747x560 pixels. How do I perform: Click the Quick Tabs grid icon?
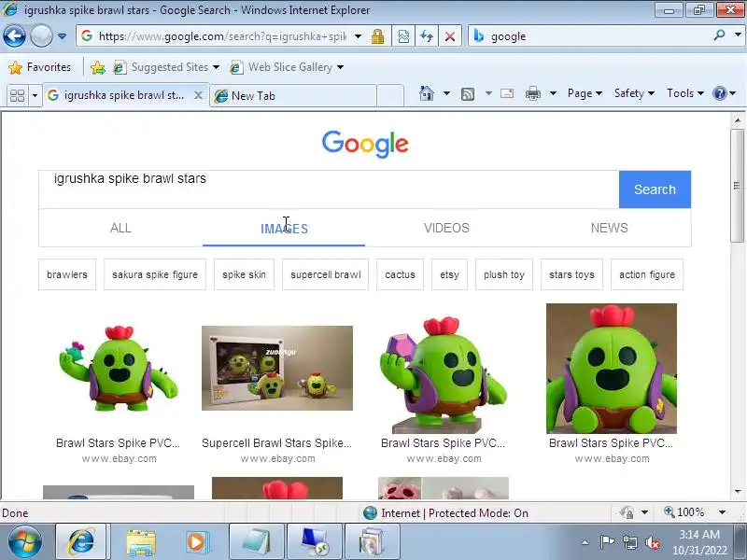click(x=17, y=96)
